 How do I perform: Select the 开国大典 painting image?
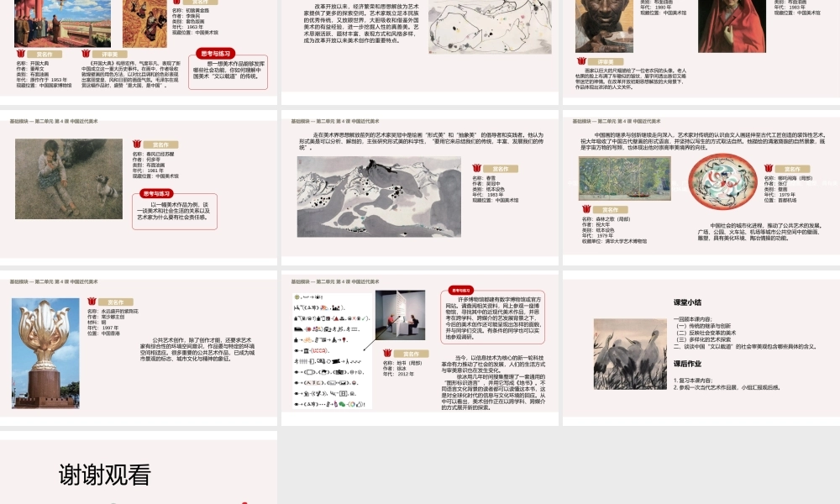[x=63, y=23]
